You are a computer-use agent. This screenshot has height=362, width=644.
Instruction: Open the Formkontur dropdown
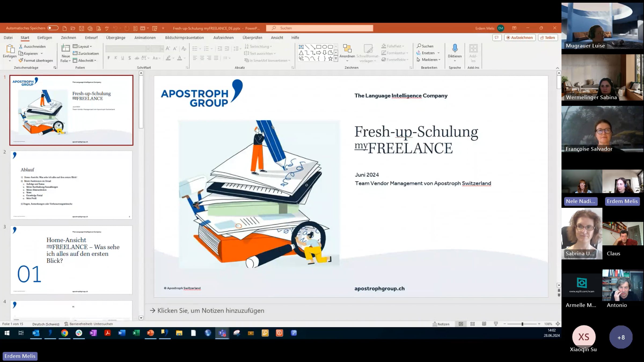tap(395, 53)
